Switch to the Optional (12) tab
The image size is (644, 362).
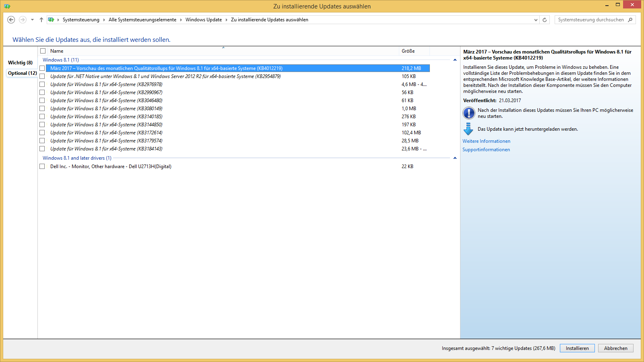click(22, 73)
